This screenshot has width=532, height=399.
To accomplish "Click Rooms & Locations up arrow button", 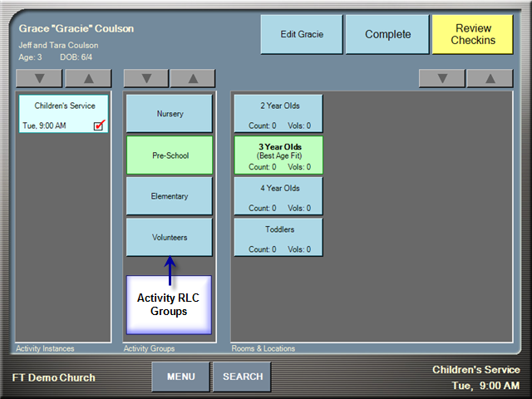I will click(x=490, y=79).
